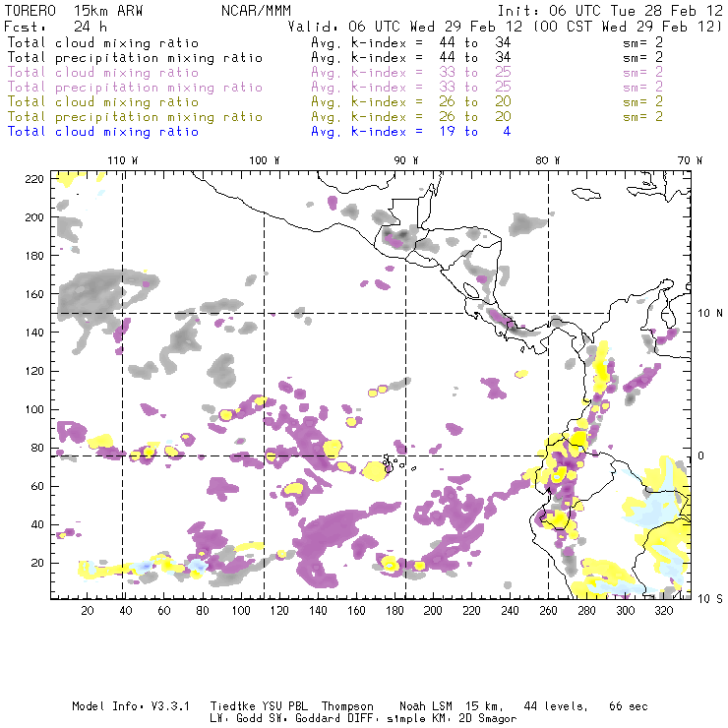728x728 pixels.
Task: Click '(00 CST Wed 29 Feb 12)' local time
Action: tap(628, 27)
